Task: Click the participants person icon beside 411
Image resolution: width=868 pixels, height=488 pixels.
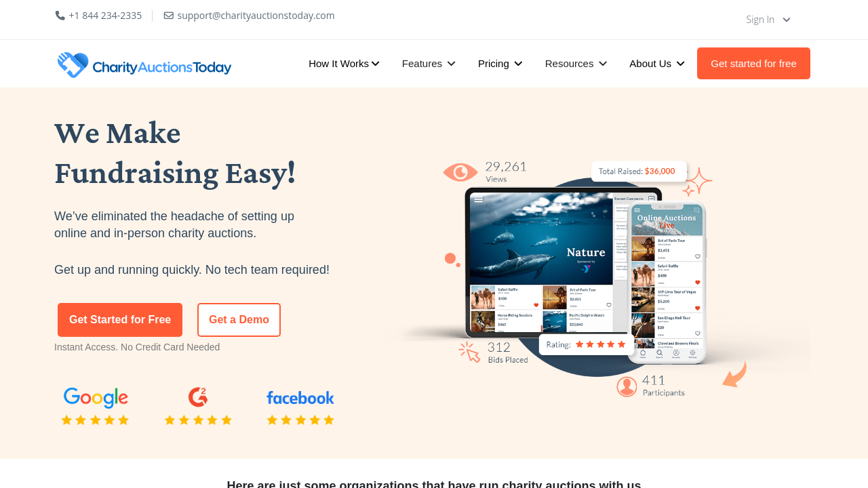Action: pos(627,387)
